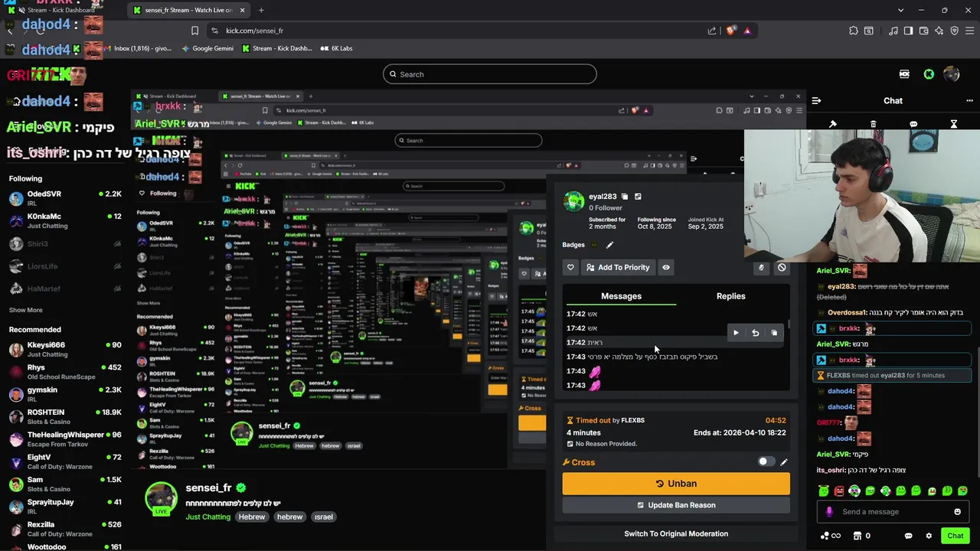Screen dimensions: 980x551
Task: Open chat settings gear icon
Action: point(929,536)
